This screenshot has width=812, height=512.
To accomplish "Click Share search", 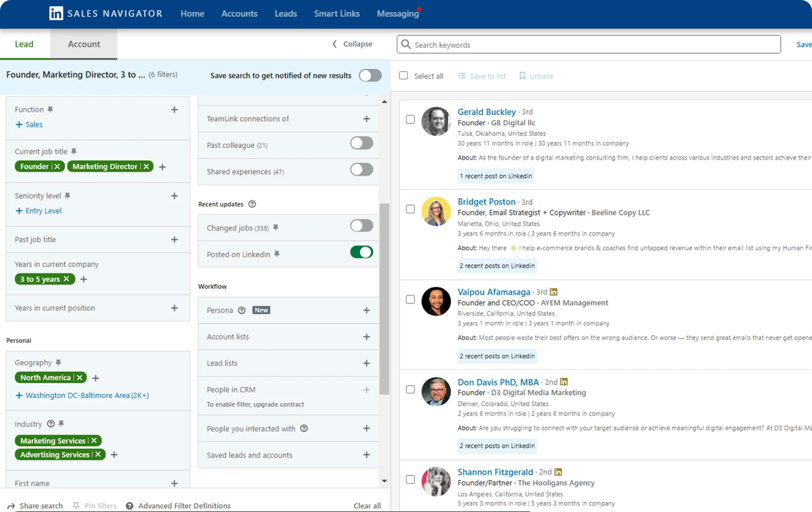I will click(35, 506).
